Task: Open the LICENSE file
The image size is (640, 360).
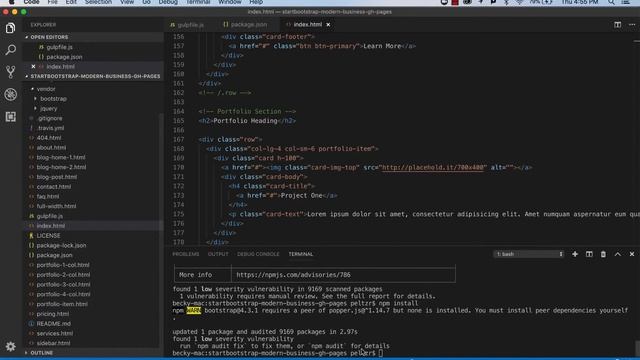Action: click(49, 236)
